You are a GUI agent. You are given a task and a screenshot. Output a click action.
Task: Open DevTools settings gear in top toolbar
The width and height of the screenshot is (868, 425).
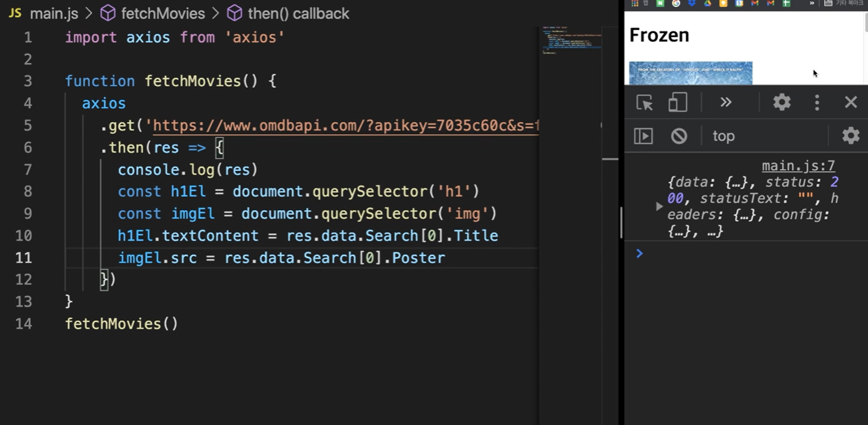[x=781, y=103]
